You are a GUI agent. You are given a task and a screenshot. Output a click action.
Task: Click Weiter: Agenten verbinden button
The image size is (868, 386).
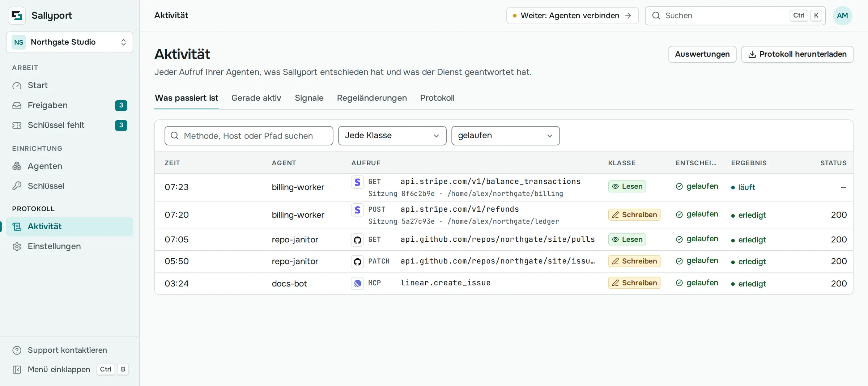(x=573, y=16)
